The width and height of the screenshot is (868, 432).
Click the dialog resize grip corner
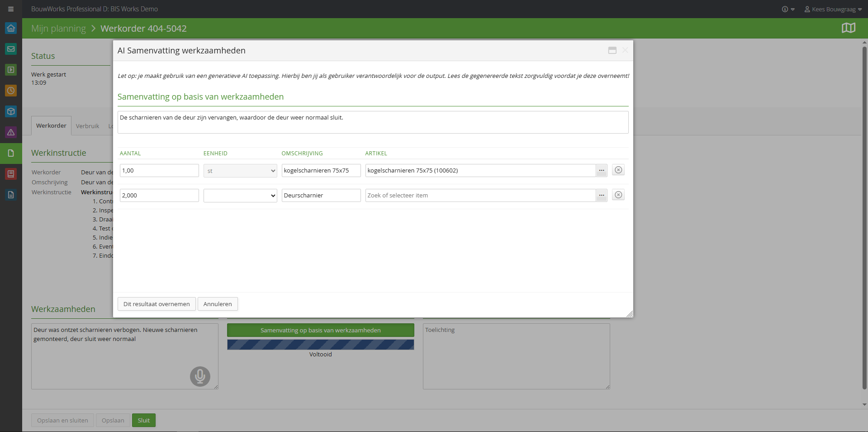(630, 314)
